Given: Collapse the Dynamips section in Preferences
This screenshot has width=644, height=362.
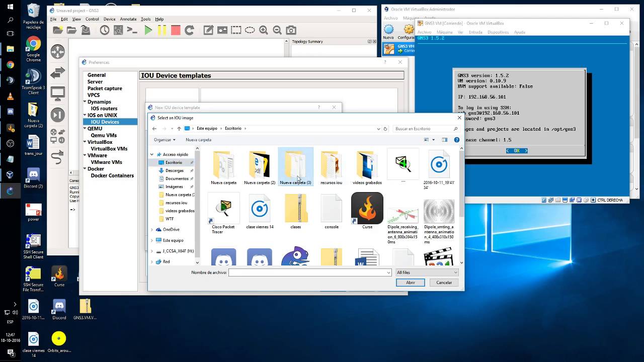Looking at the screenshot, I should tap(85, 102).
